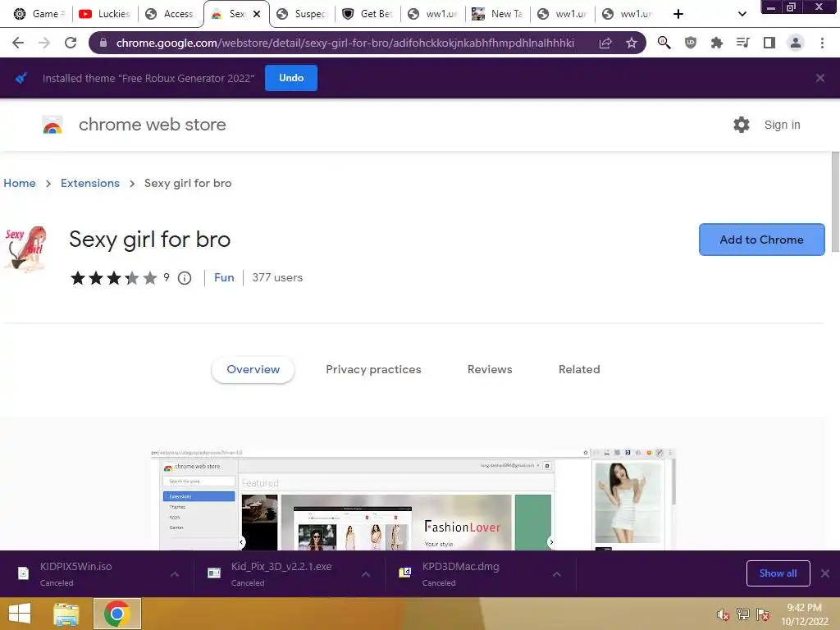Switch to the Get Bet tab
This screenshot has height=630, width=840.
click(x=367, y=14)
